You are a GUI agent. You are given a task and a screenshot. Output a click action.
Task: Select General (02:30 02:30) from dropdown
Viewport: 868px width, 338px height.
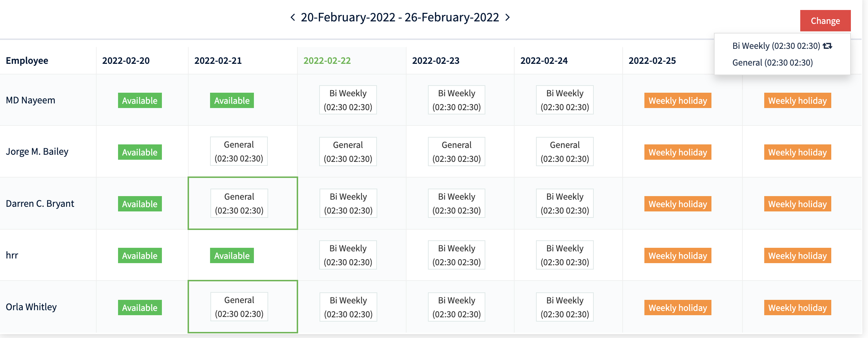pos(772,63)
